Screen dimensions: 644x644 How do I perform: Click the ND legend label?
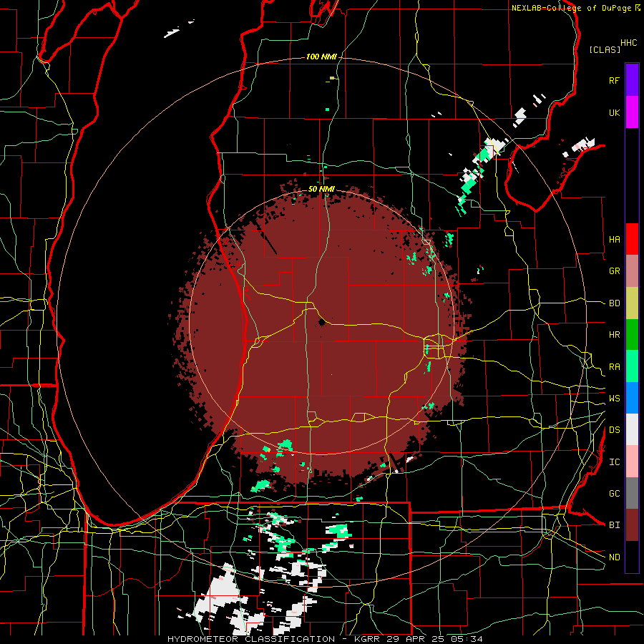[614, 557]
